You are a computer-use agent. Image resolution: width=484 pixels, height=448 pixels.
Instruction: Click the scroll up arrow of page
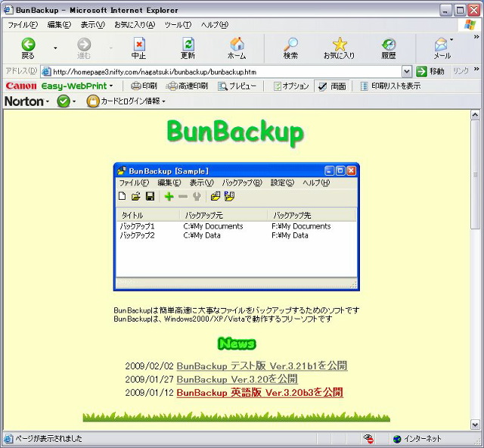tap(475, 115)
